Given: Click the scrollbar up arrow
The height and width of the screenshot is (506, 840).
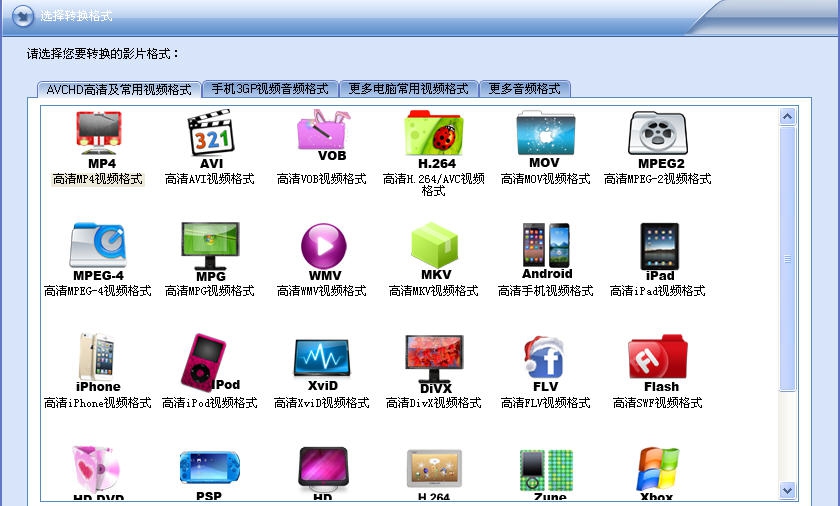Looking at the screenshot, I should pos(788,116).
